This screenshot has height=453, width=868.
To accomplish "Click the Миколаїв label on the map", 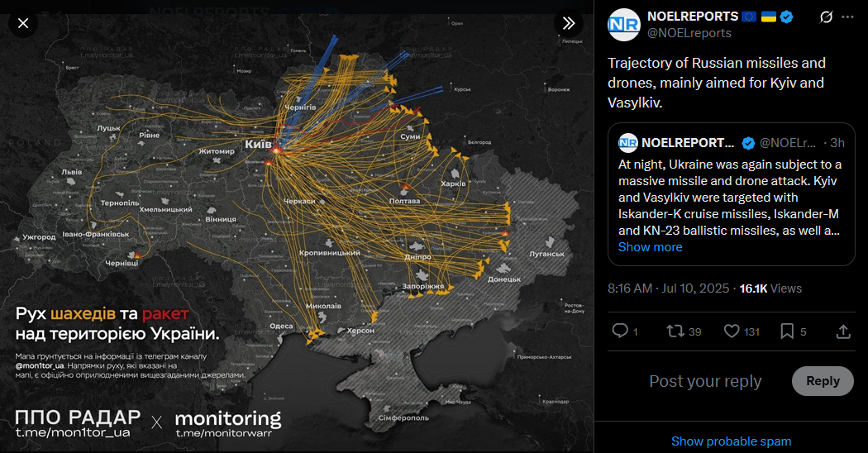I will [x=323, y=306].
